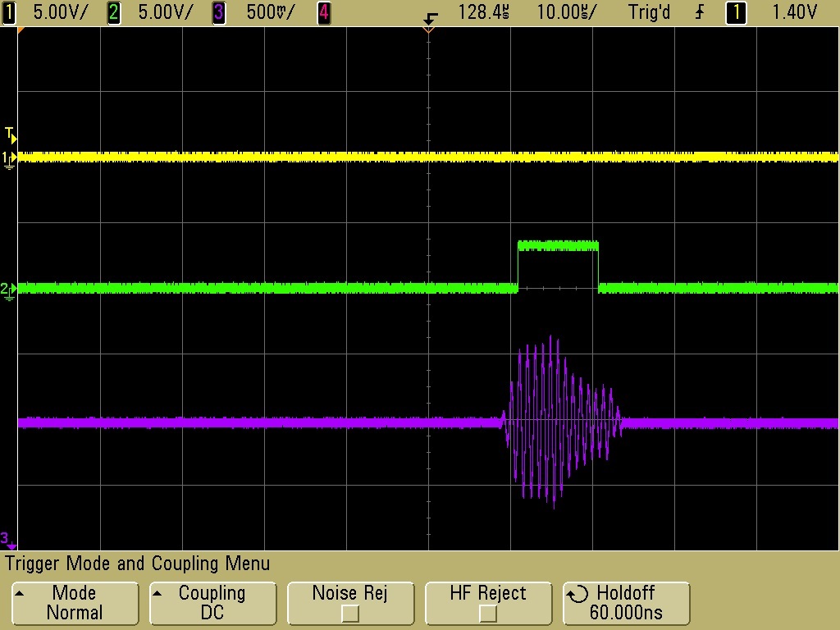Click the trigger level T marker
Viewport: 840px width, 630px height.
[11, 135]
